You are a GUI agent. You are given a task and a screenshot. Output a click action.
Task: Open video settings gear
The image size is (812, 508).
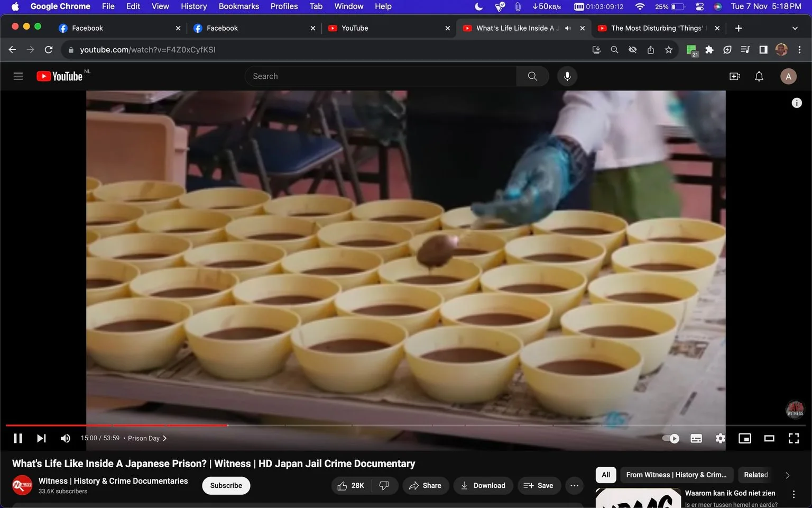click(720, 438)
